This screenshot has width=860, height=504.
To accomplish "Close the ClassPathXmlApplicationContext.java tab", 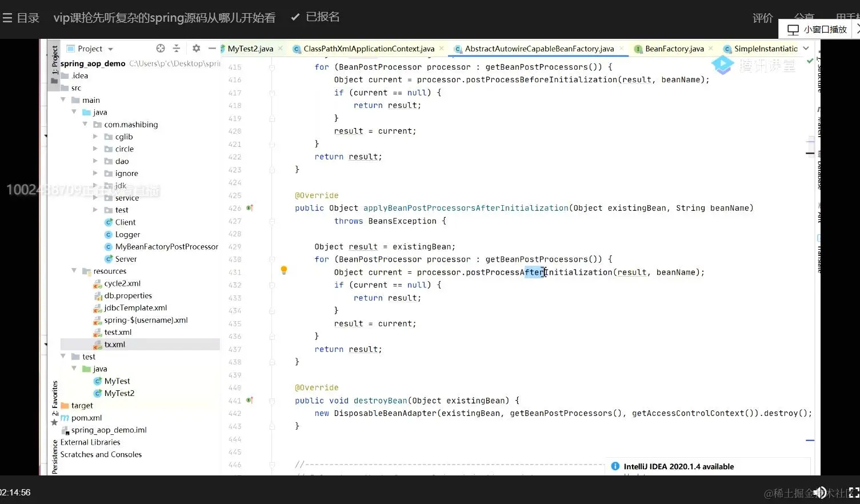I will pos(441,49).
